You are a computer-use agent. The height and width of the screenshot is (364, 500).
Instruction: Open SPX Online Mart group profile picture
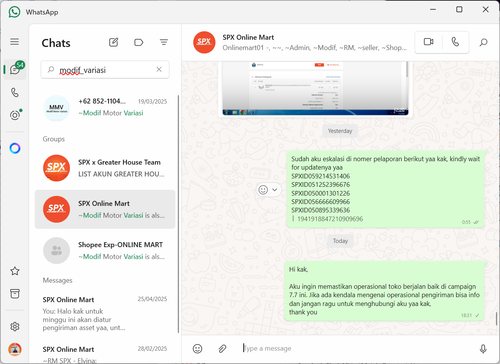point(204,42)
